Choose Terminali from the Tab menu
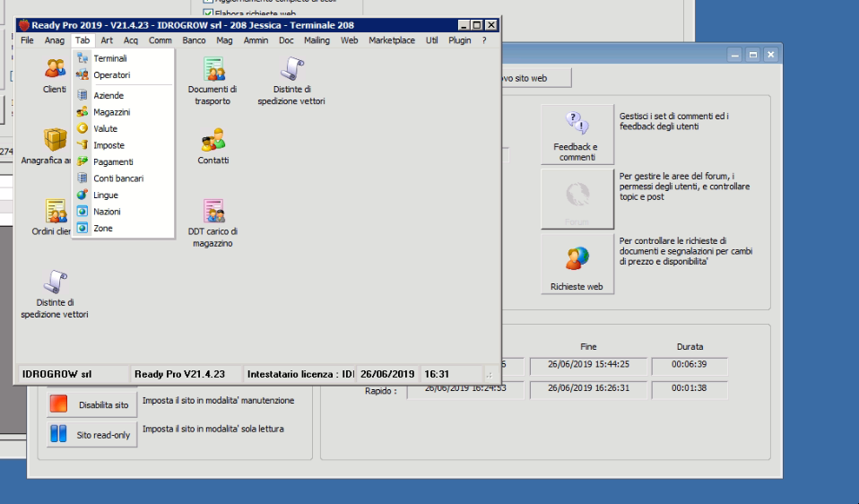The width and height of the screenshot is (859, 504). [x=123, y=58]
